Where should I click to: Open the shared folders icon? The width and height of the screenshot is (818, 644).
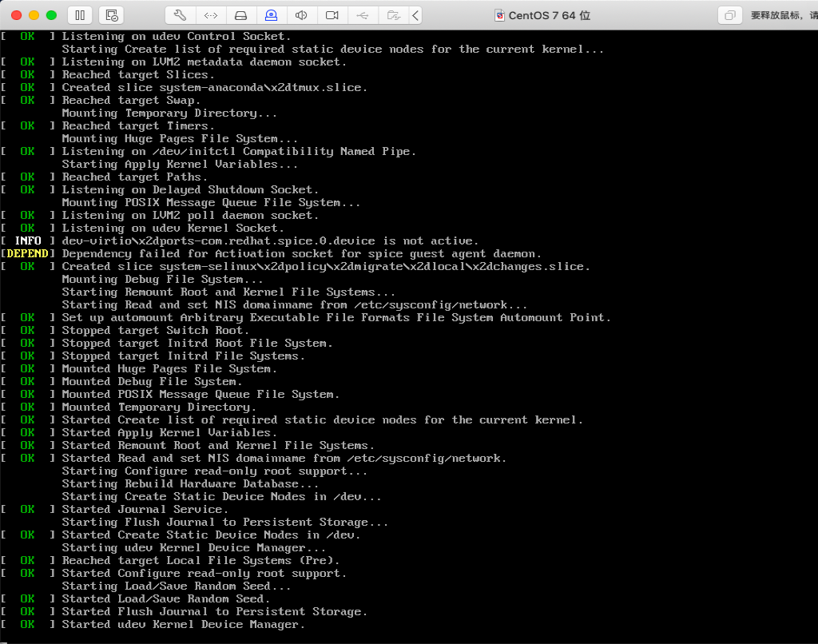click(x=393, y=15)
